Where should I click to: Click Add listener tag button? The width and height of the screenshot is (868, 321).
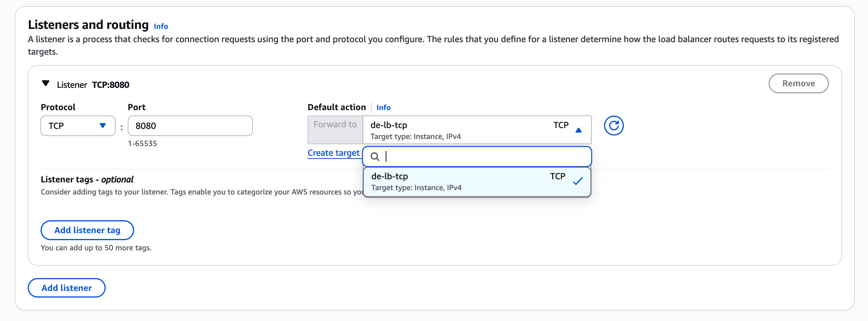(87, 230)
